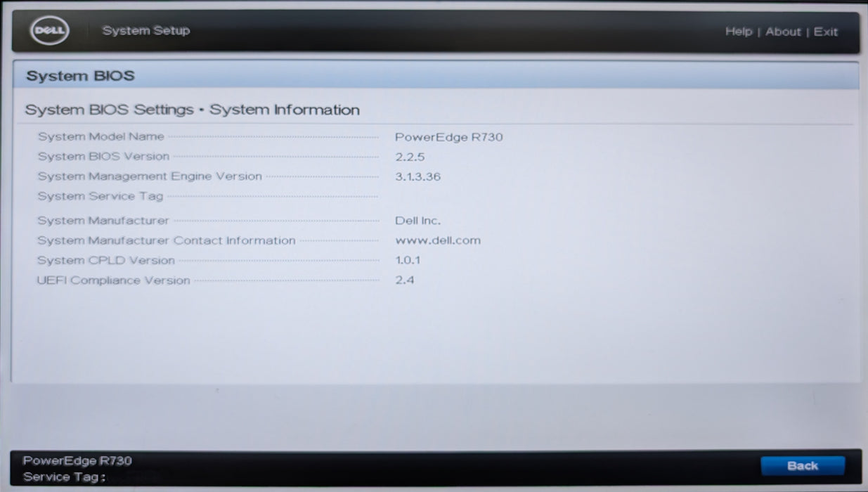Click the Dell logo icon
868x492 pixels.
click(49, 31)
